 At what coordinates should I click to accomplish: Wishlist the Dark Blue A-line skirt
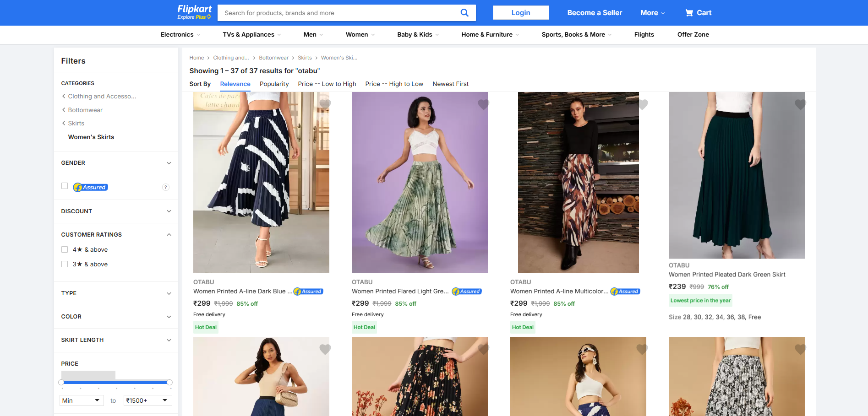[x=325, y=104]
